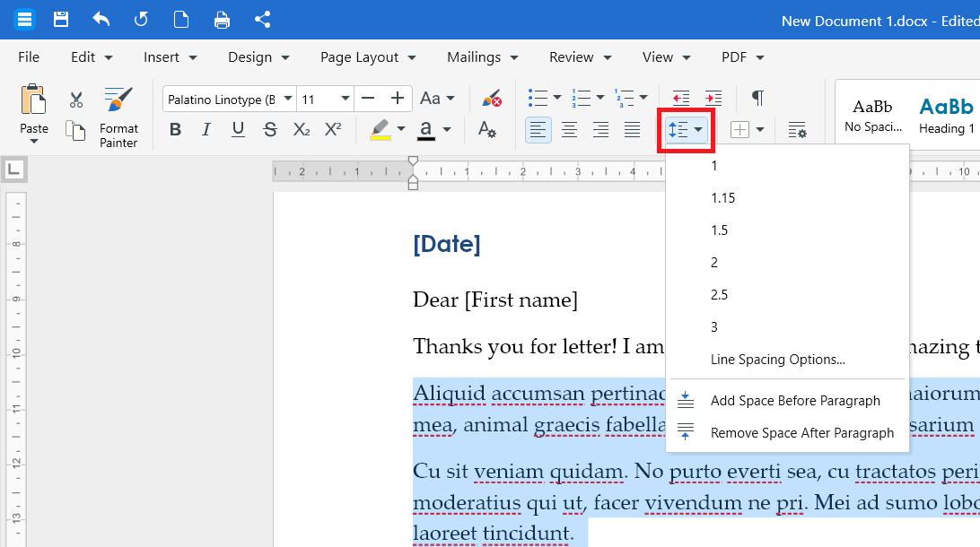Click the bulleted list icon
The width and height of the screenshot is (980, 547).
pyautogui.click(x=538, y=98)
